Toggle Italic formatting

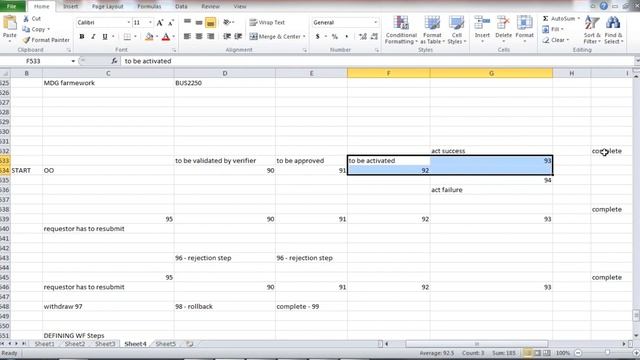point(93,37)
